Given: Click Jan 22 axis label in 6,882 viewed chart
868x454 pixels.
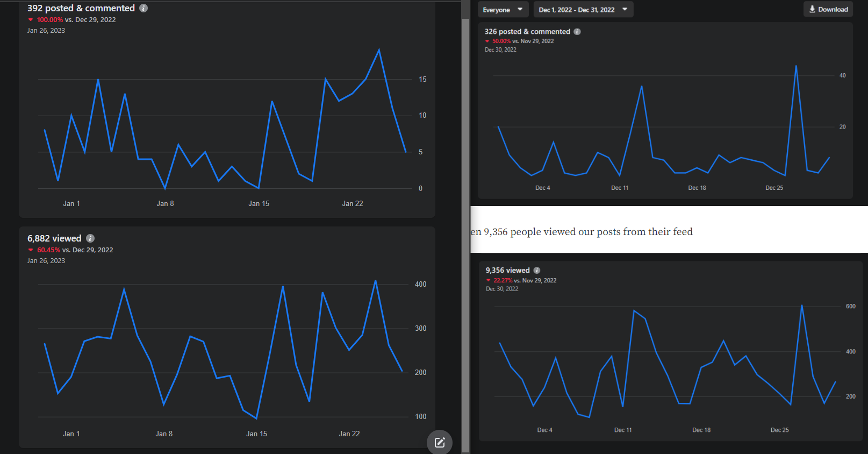Looking at the screenshot, I should (349, 434).
